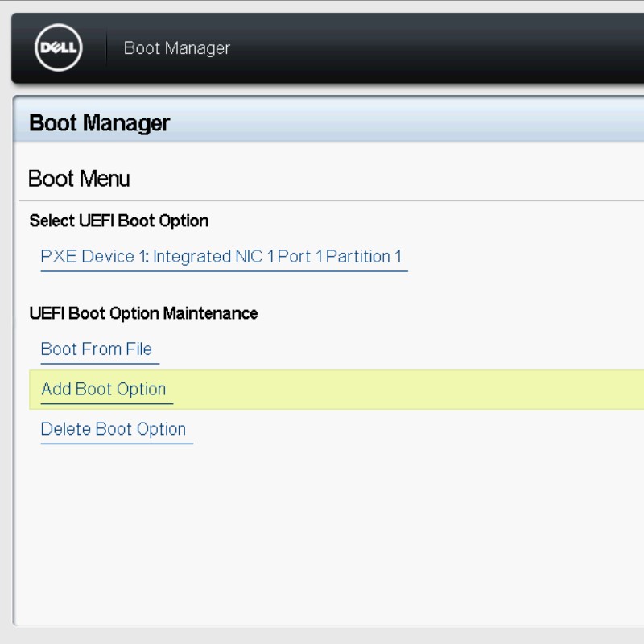Image resolution: width=644 pixels, height=644 pixels.
Task: Open Delete Boot Option
Action: pos(114,429)
